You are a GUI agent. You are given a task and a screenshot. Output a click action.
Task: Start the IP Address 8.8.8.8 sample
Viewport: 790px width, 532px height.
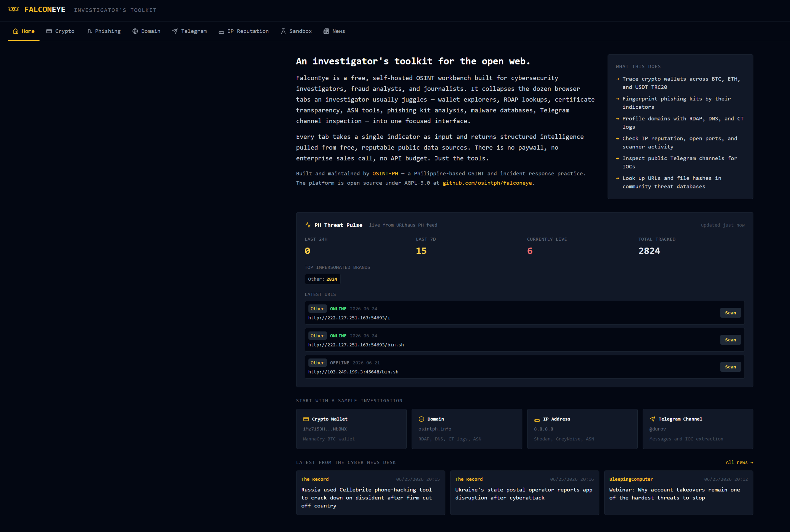(x=582, y=429)
